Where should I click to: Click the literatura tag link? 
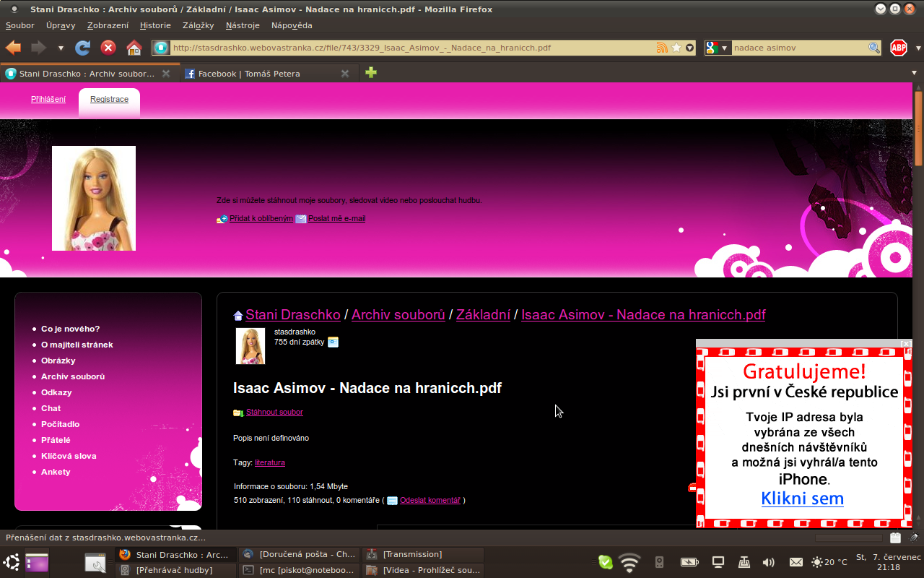point(270,462)
